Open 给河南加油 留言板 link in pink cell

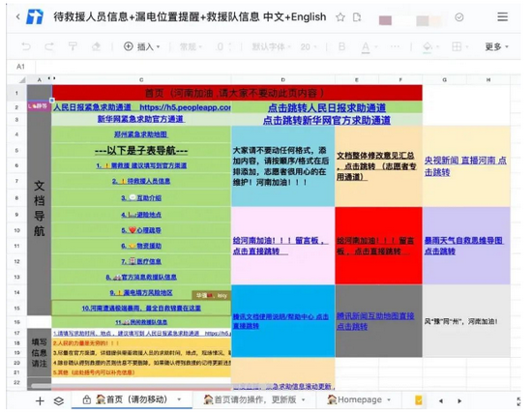(281, 246)
